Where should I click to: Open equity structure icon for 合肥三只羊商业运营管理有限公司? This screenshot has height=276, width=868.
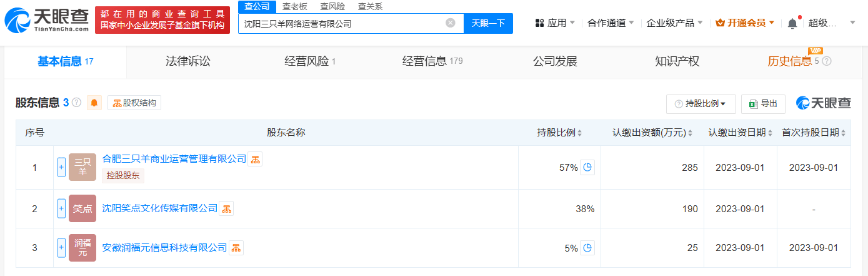point(255,159)
